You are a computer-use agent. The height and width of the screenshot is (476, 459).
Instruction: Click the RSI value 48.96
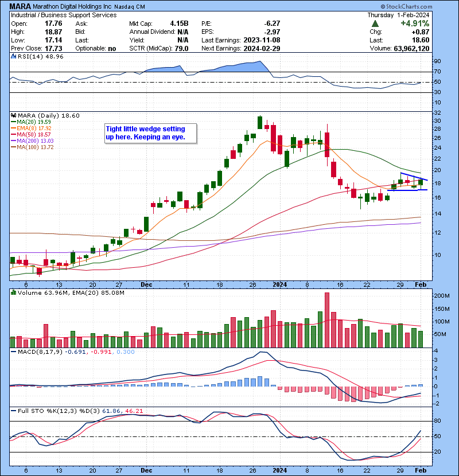(53, 56)
